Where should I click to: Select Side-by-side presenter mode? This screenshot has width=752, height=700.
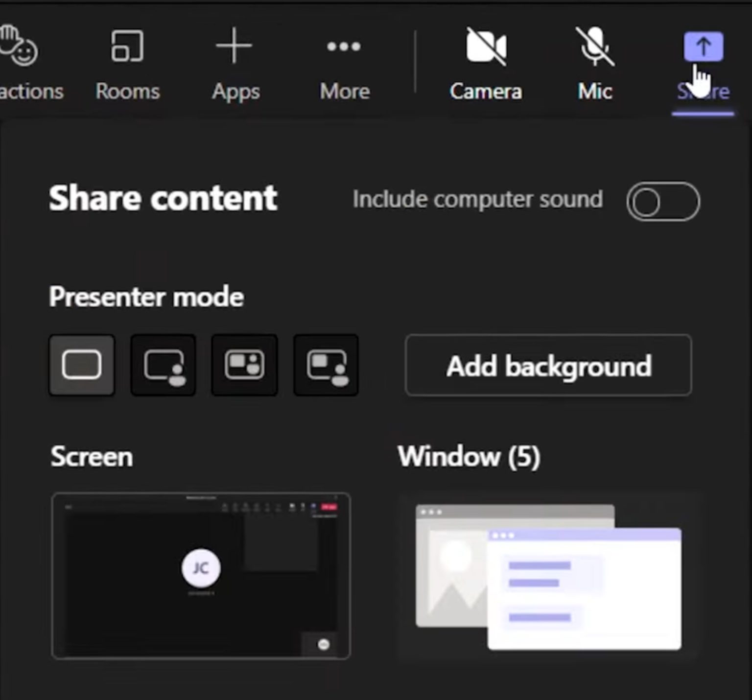coord(244,365)
